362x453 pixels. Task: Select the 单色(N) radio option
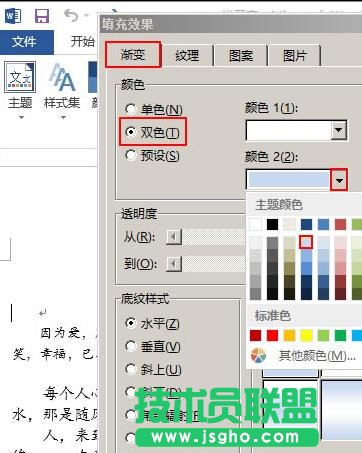click(154, 109)
